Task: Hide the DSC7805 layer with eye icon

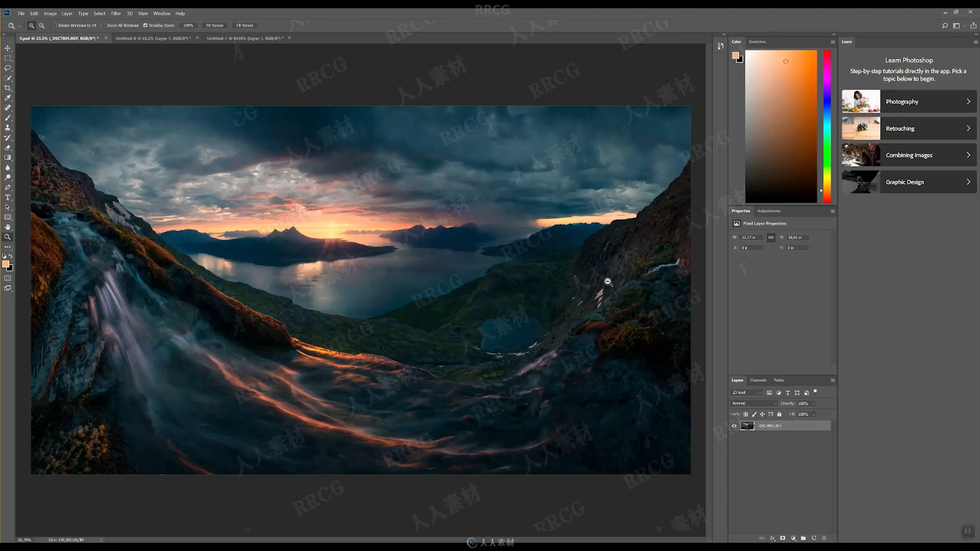Action: coord(734,426)
